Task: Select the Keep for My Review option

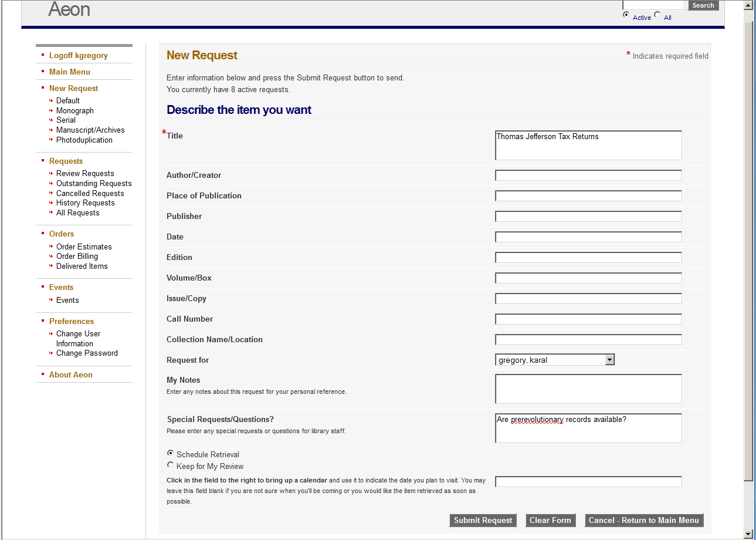Action: 170,464
